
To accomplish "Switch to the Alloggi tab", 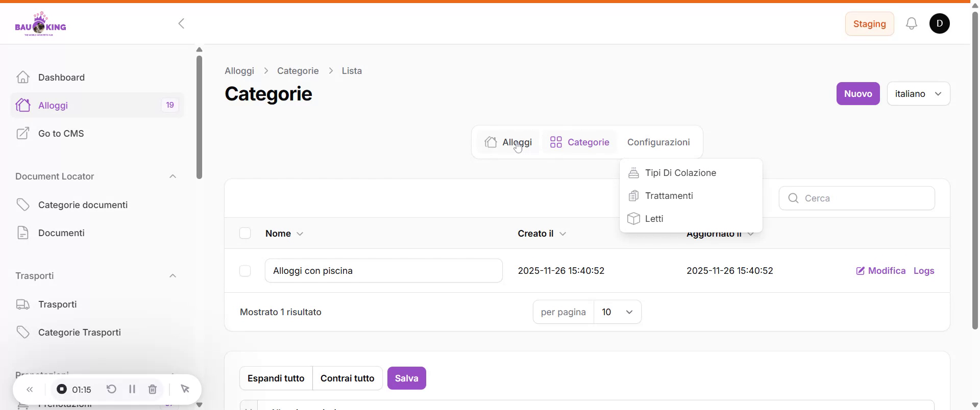I will click(508, 142).
